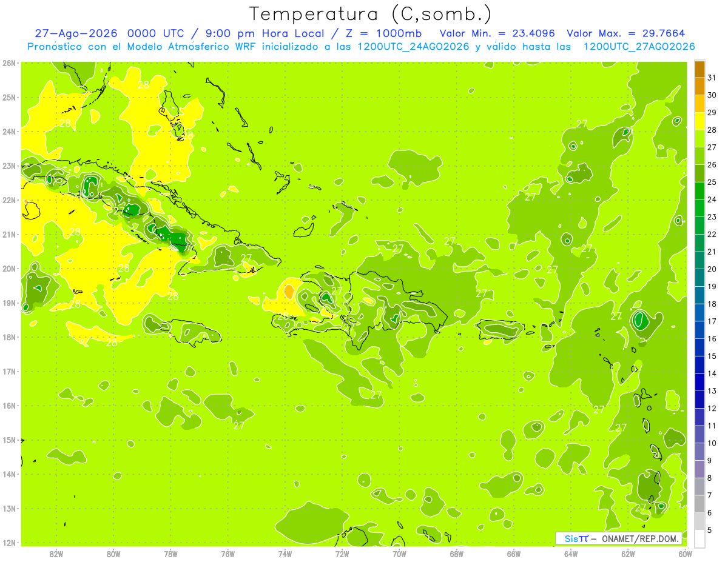Click the legend value '25'
This screenshot has height=562, width=728.
(712, 182)
